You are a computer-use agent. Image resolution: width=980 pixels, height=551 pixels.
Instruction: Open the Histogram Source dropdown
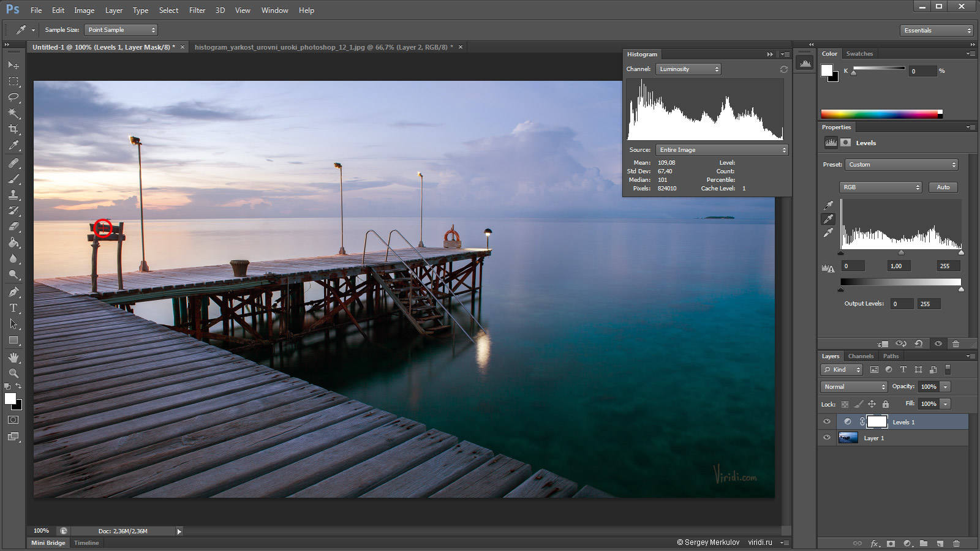click(722, 150)
